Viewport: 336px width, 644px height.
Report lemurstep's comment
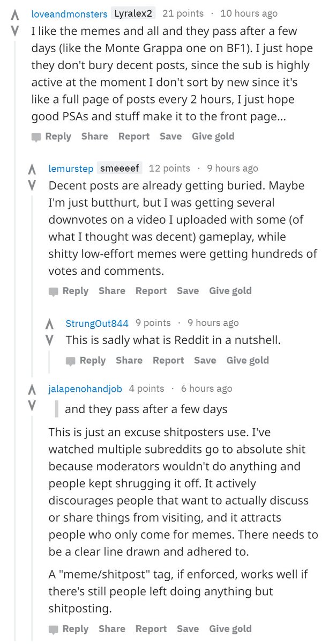151,291
